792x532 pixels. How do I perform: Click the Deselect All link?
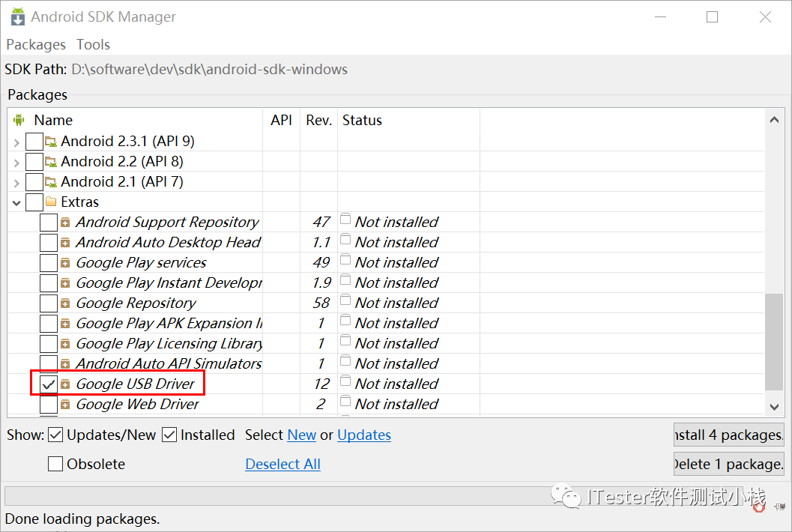282,465
